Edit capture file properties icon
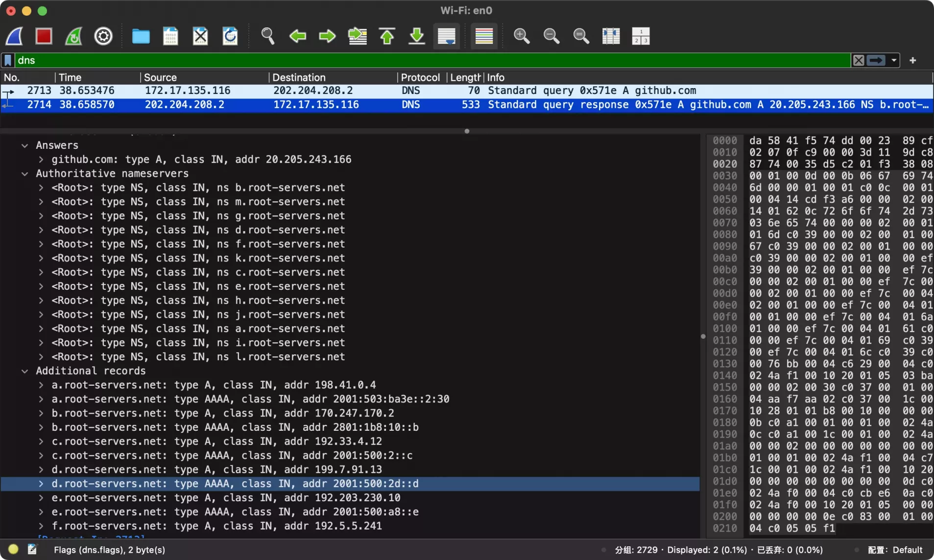Image resolution: width=934 pixels, height=560 pixels. click(32, 549)
